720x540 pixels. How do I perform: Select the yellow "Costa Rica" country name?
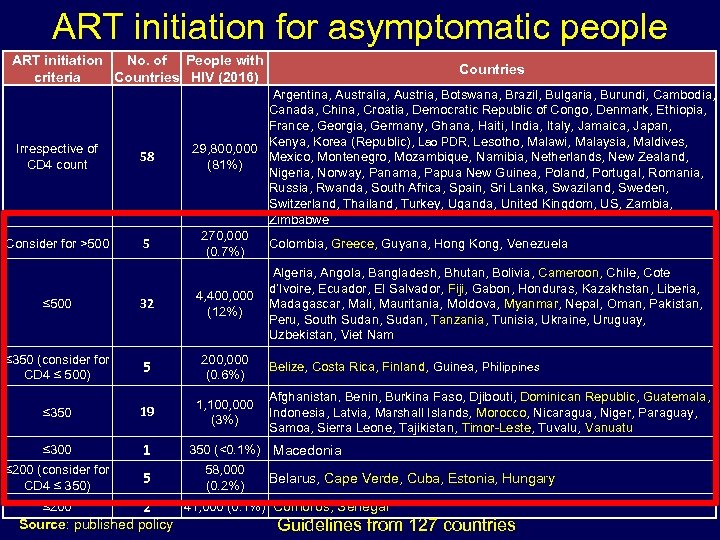pos(343,367)
